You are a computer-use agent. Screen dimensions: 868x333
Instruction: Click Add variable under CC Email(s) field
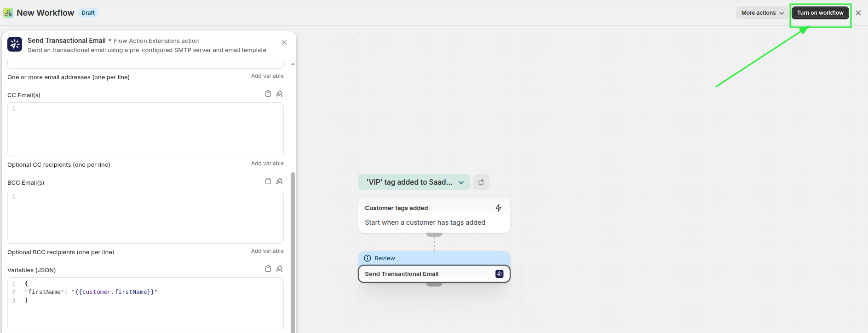click(267, 164)
